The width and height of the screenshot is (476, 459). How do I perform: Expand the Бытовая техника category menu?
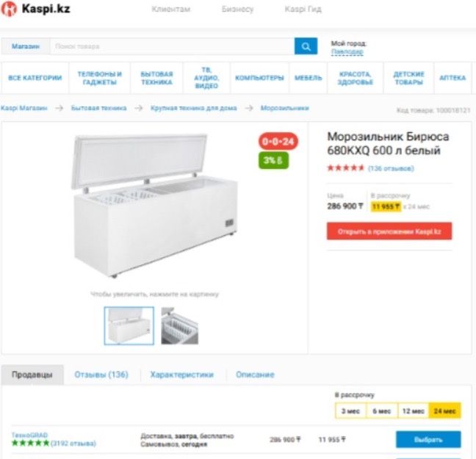156,78
